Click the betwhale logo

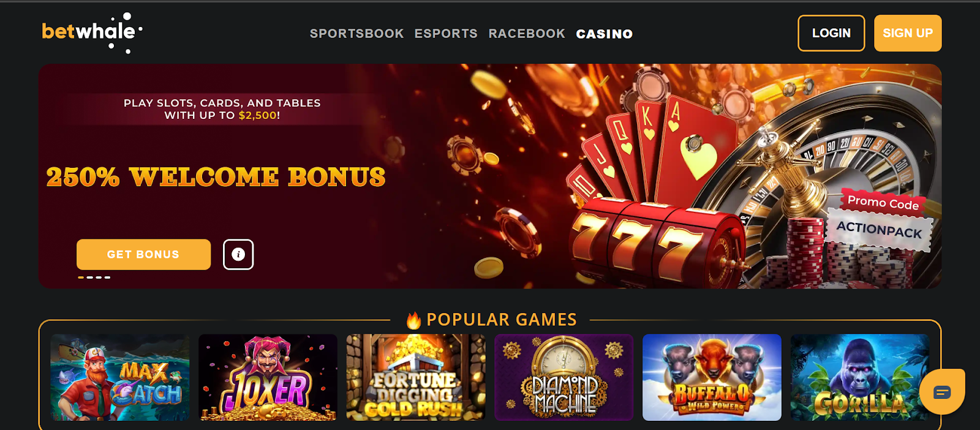(92, 33)
